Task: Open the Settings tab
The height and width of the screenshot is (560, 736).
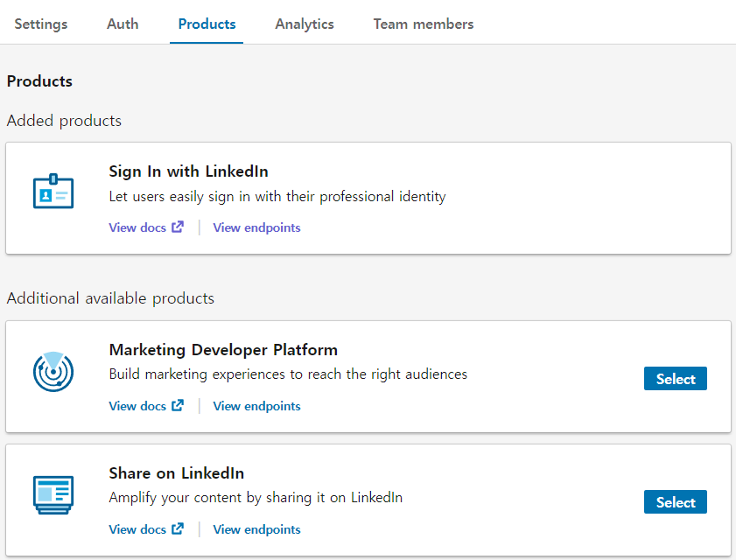Action: (x=41, y=24)
